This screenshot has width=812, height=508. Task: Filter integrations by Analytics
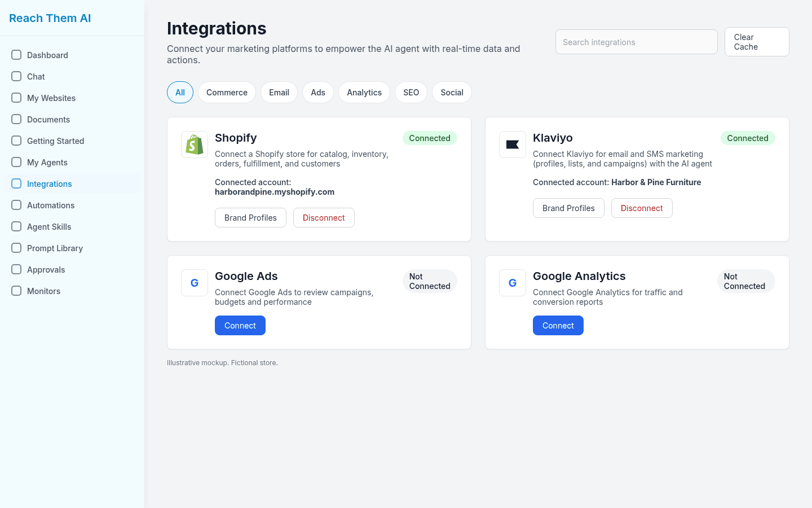click(x=364, y=93)
